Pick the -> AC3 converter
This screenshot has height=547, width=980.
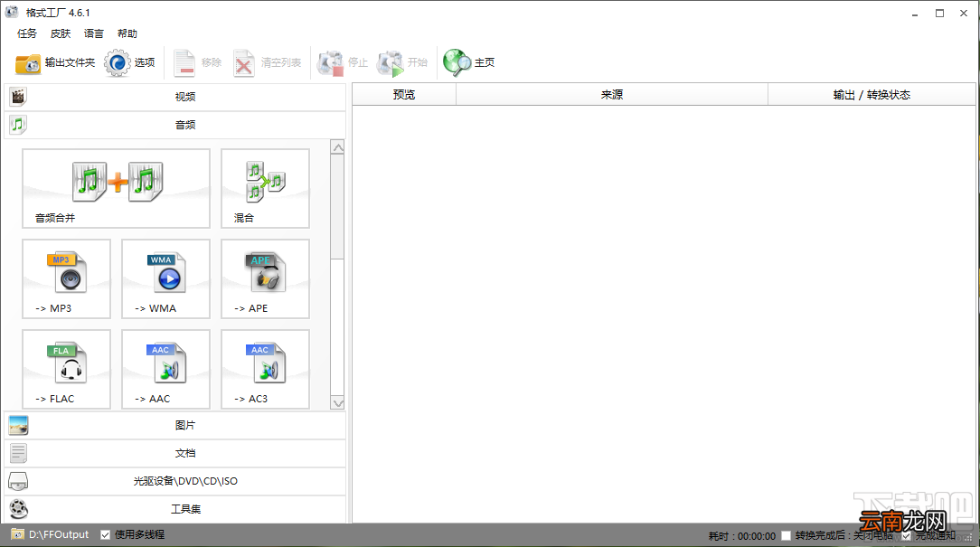265,370
